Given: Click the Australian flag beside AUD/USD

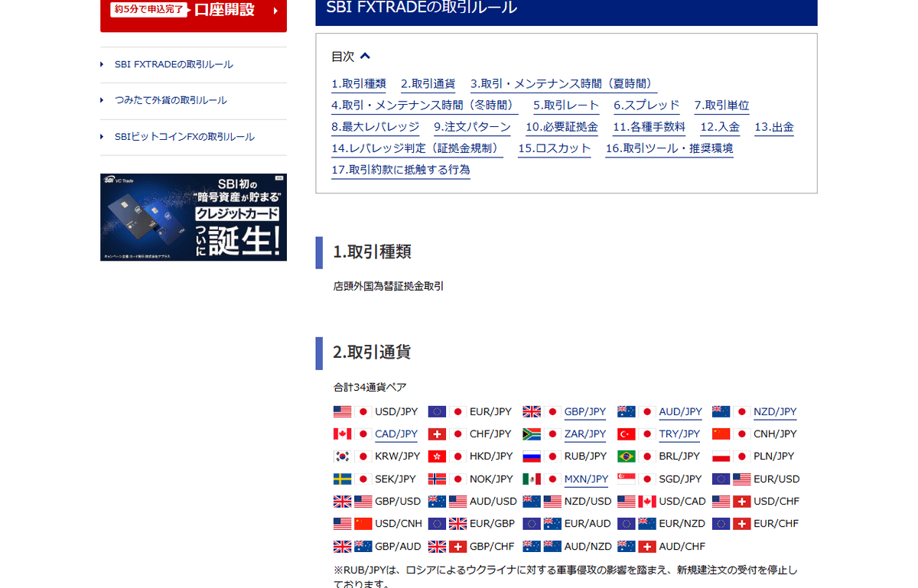Looking at the screenshot, I should [438, 502].
